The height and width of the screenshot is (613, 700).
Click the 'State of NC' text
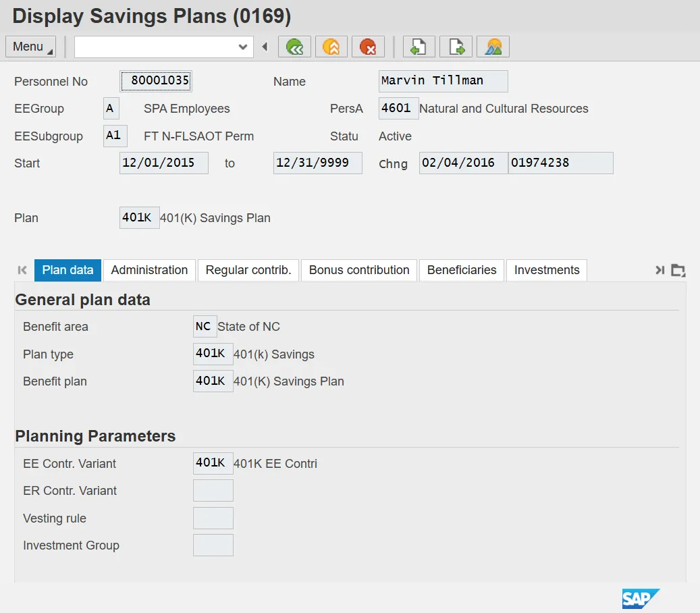[x=248, y=327]
